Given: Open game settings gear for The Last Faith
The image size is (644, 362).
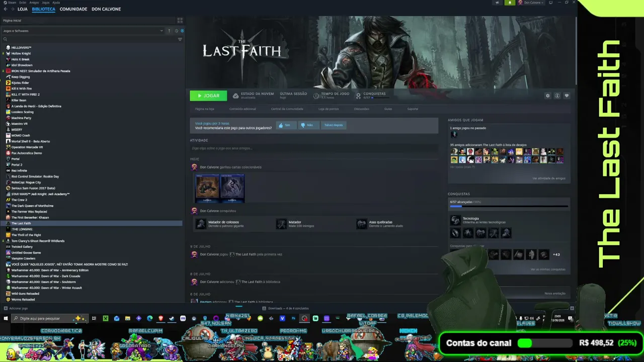Looking at the screenshot, I should (x=548, y=96).
